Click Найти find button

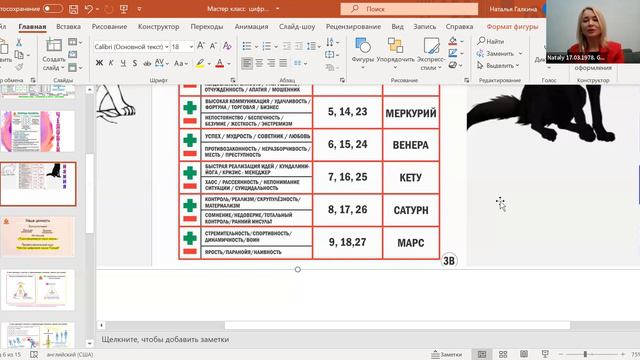coord(491,41)
